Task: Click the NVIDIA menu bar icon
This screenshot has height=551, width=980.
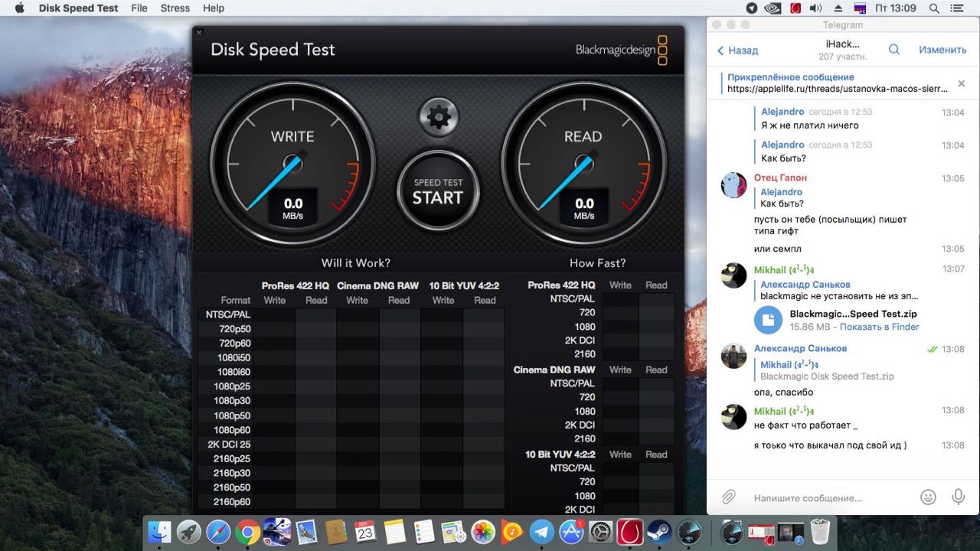Action: tap(773, 8)
